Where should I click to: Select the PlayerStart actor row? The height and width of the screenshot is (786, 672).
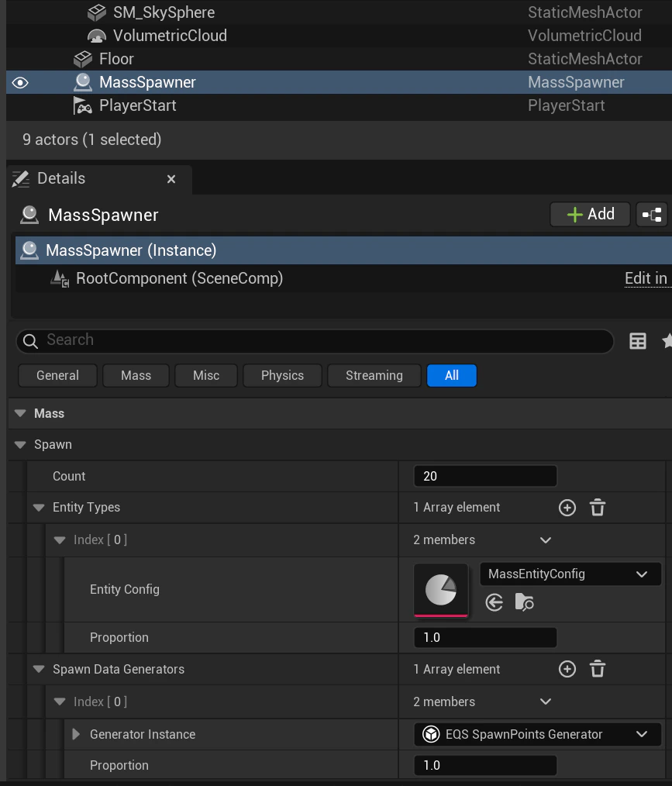[x=339, y=105]
